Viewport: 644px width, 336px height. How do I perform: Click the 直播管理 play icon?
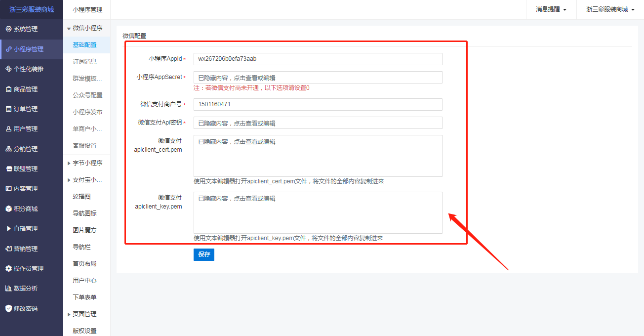click(x=8, y=229)
